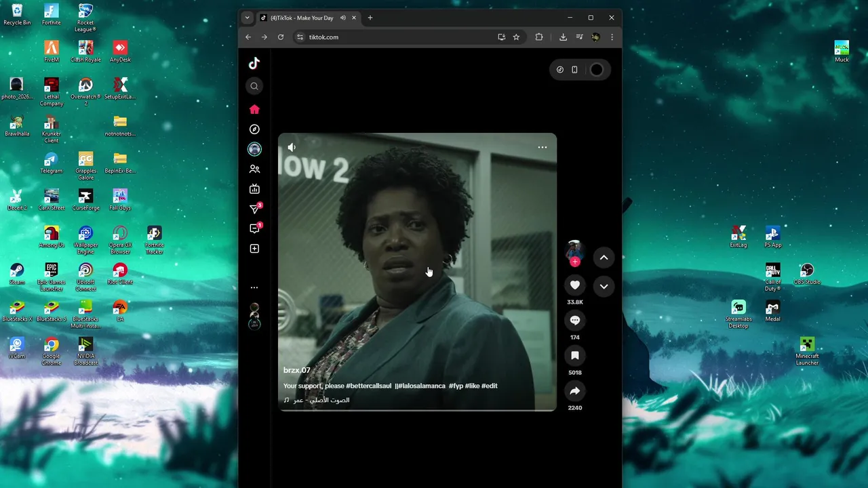Viewport: 868px width, 488px height.
Task: Open the #lalosalamanca hashtag
Action: tap(420, 386)
